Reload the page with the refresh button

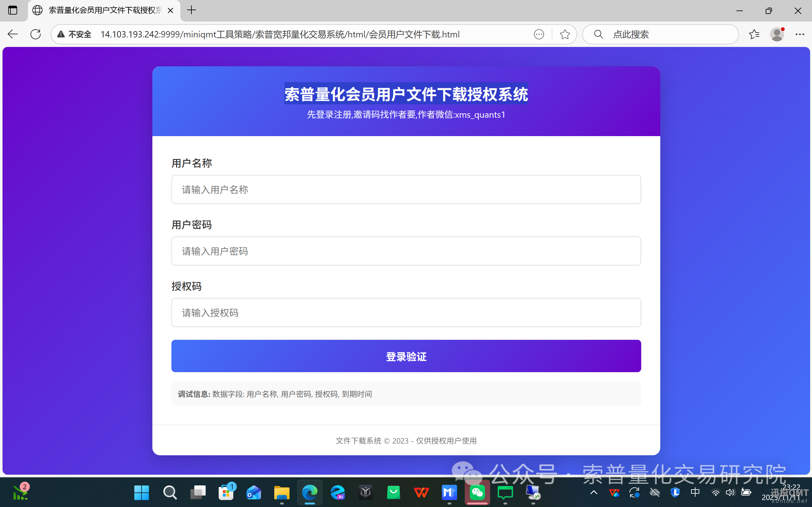click(x=35, y=34)
